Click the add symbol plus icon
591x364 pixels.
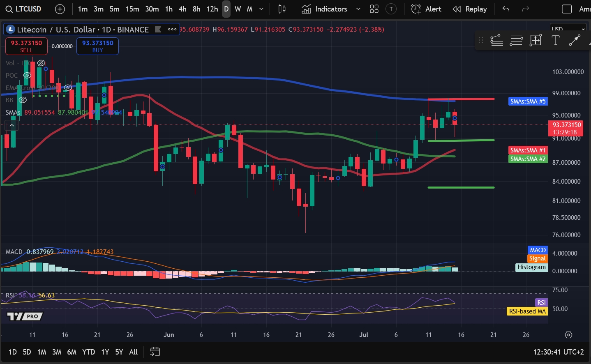60,9
